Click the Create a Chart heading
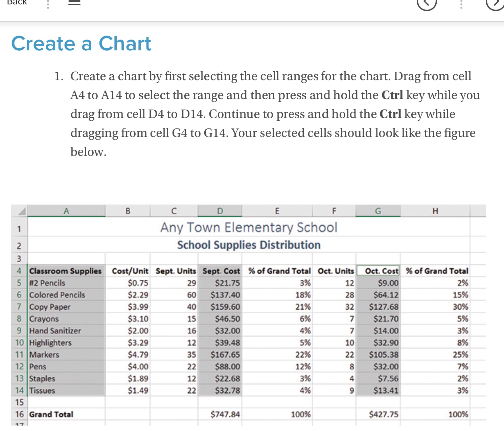504x431 pixels. (81, 44)
